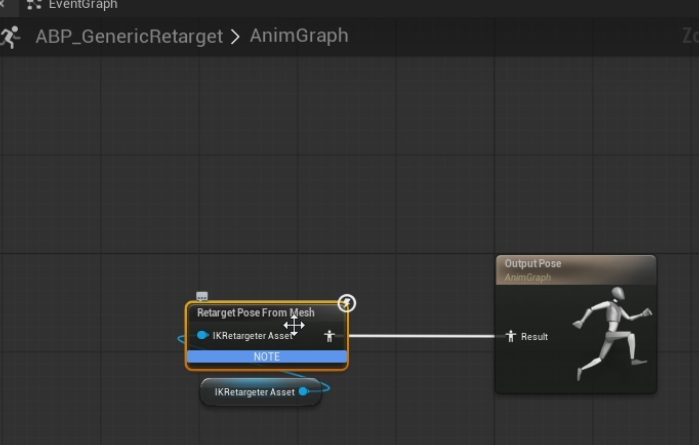The image size is (699, 445).
Task: Click the zoom level label at top right
Action: click(689, 37)
